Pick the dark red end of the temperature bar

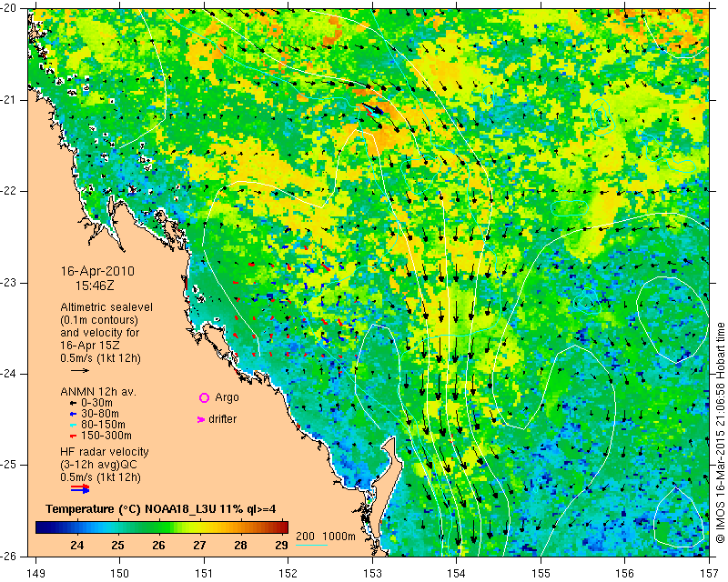click(x=285, y=527)
